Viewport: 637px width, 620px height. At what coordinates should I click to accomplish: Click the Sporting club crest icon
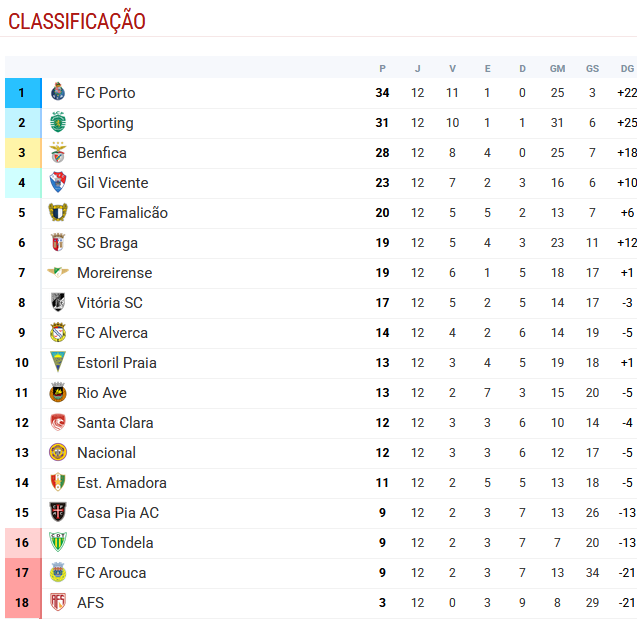point(58,123)
